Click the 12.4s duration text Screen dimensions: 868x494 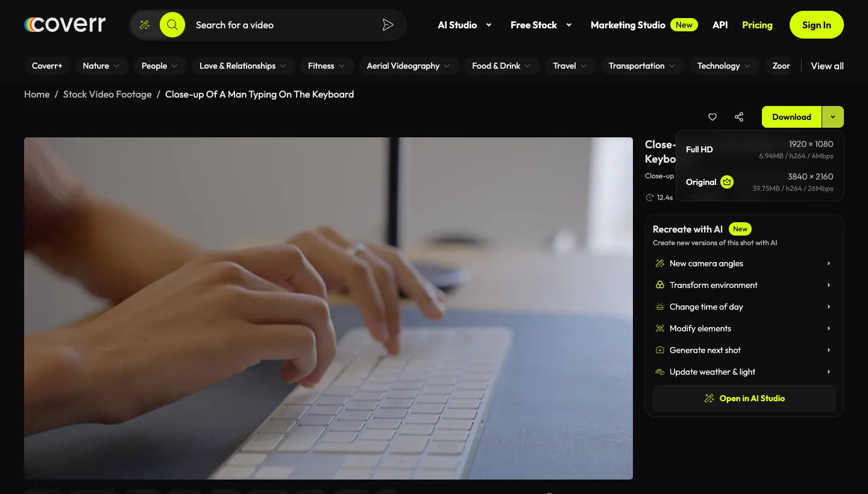[x=665, y=198]
